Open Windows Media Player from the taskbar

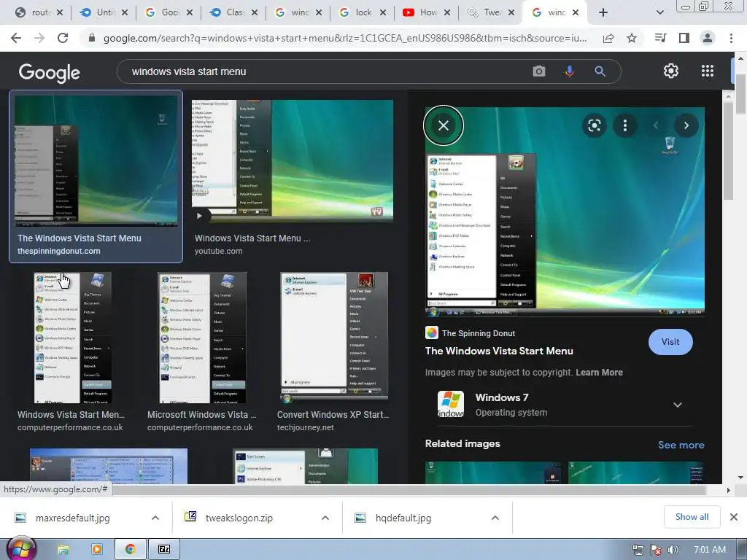(x=97, y=550)
